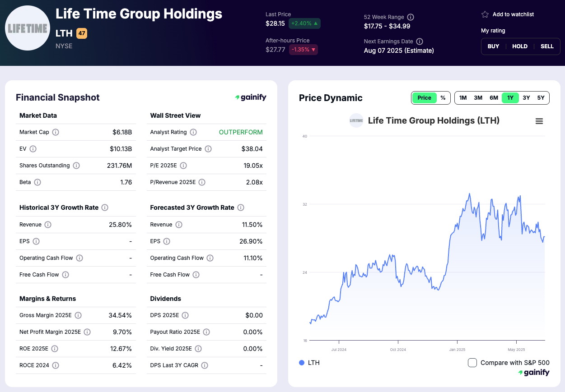565x392 pixels.
Task: Switch chart to Price mode
Action: click(x=424, y=98)
